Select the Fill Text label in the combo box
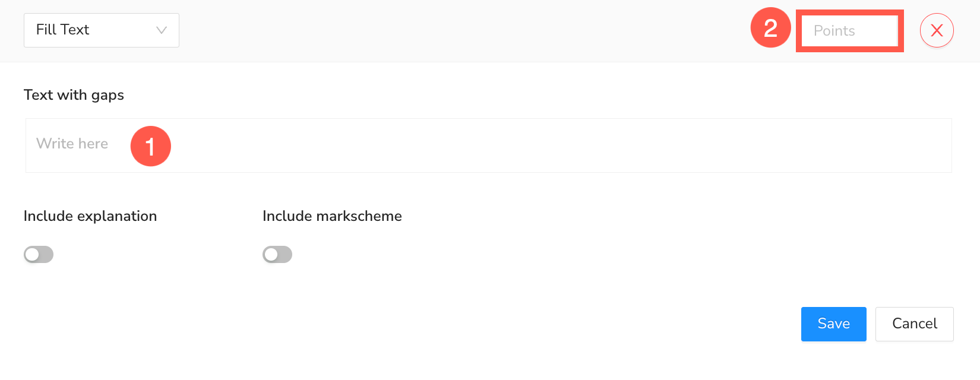Image resolution: width=980 pixels, height=380 pixels. coord(62,30)
